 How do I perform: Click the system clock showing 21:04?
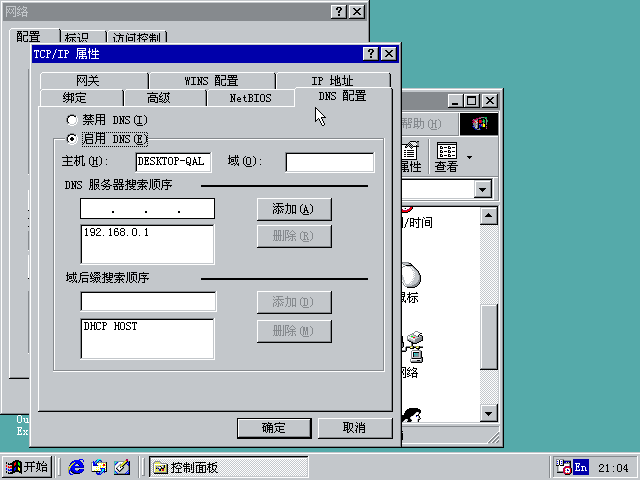click(x=613, y=468)
